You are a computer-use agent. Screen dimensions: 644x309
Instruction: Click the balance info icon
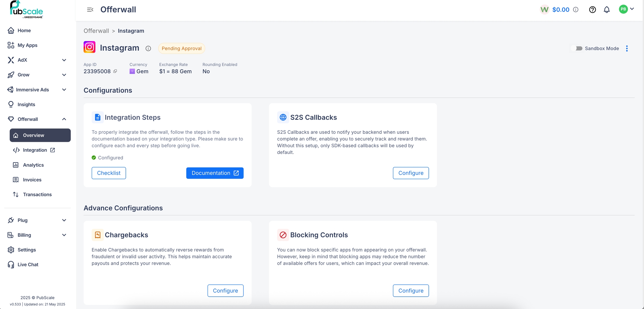(x=576, y=10)
